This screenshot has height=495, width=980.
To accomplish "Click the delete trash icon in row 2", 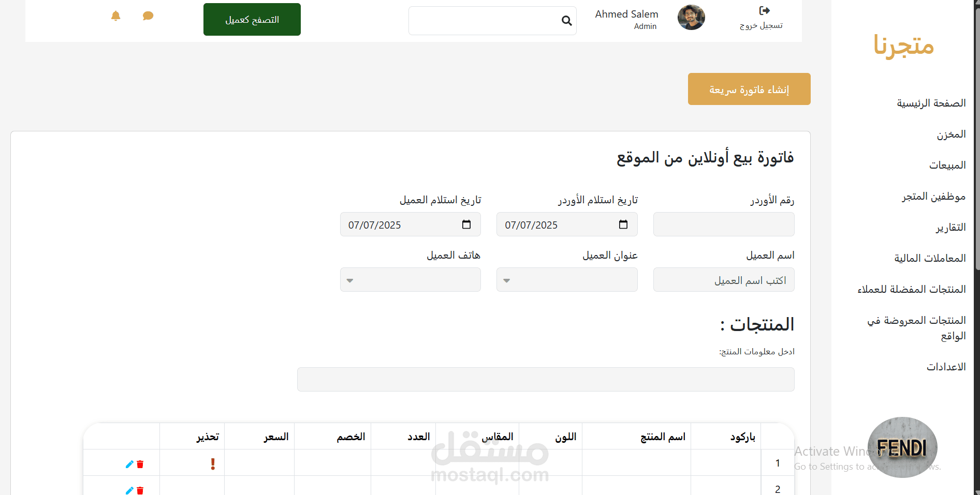I will [x=140, y=490].
